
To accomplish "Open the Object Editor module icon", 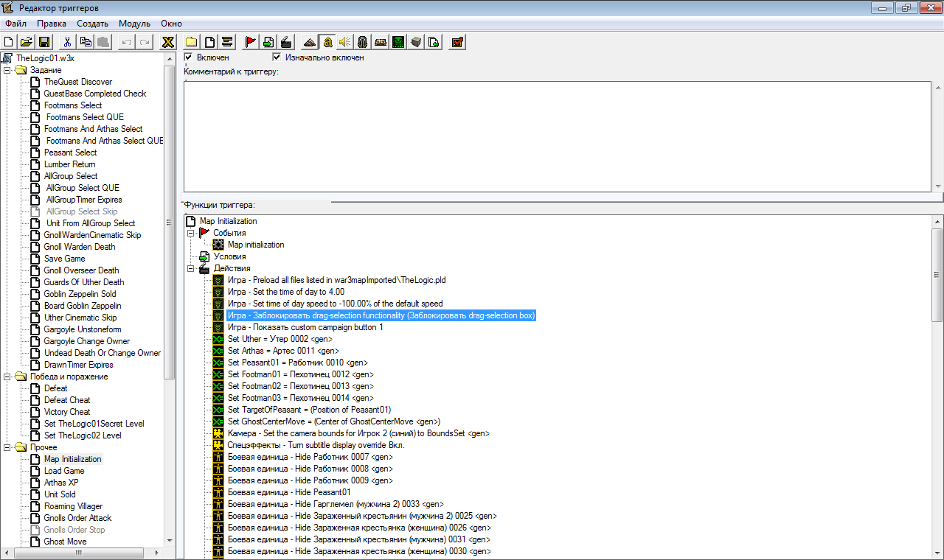I will [x=363, y=42].
